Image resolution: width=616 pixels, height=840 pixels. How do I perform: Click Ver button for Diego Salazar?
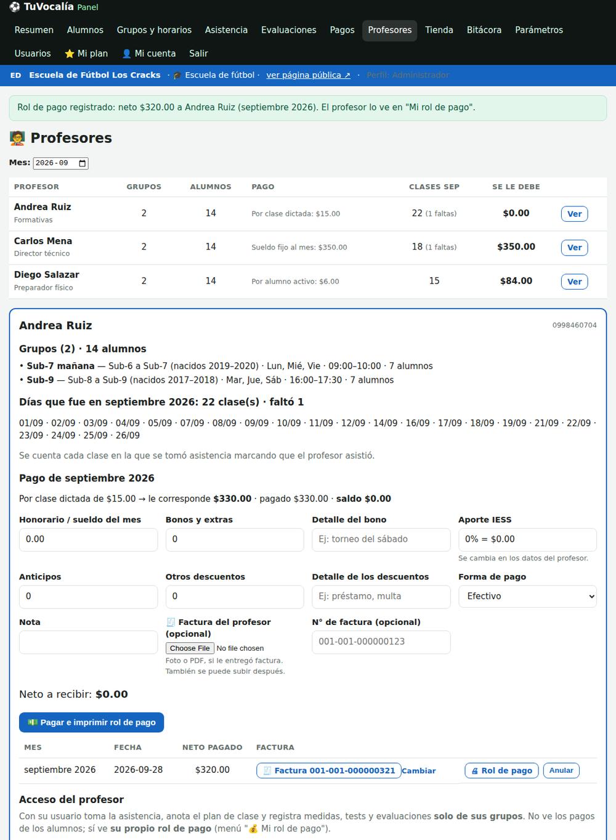[574, 282]
